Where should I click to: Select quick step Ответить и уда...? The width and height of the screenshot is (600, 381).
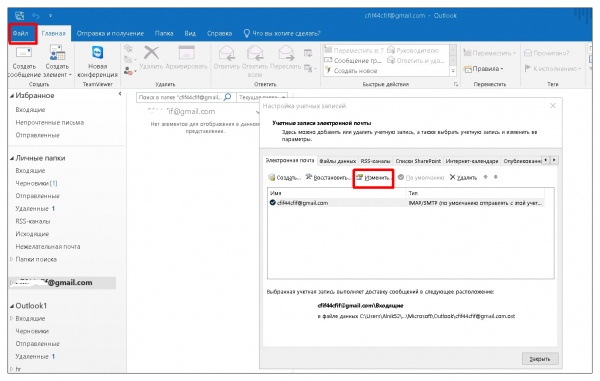pos(416,60)
